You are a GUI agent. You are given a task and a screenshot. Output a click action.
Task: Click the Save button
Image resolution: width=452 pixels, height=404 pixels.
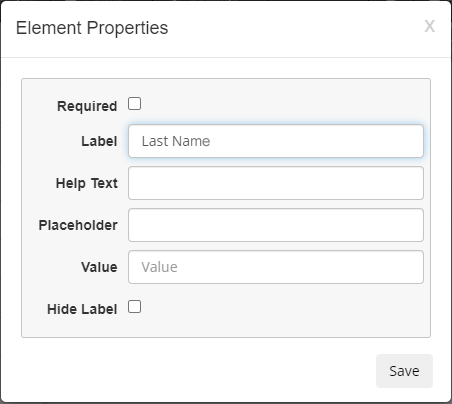404,371
